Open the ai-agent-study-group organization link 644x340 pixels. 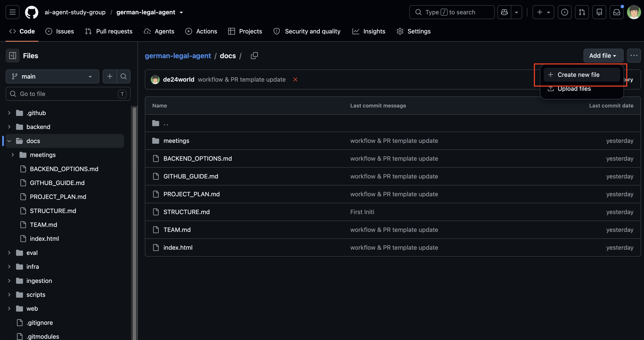(75, 12)
